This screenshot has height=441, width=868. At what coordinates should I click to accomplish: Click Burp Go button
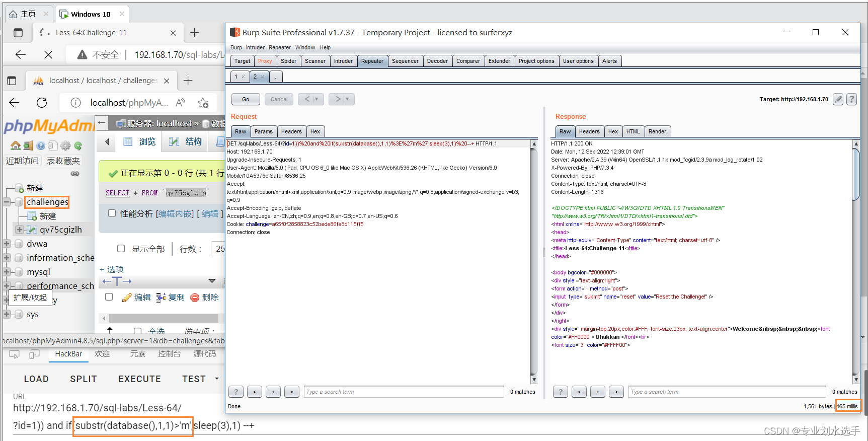(246, 99)
